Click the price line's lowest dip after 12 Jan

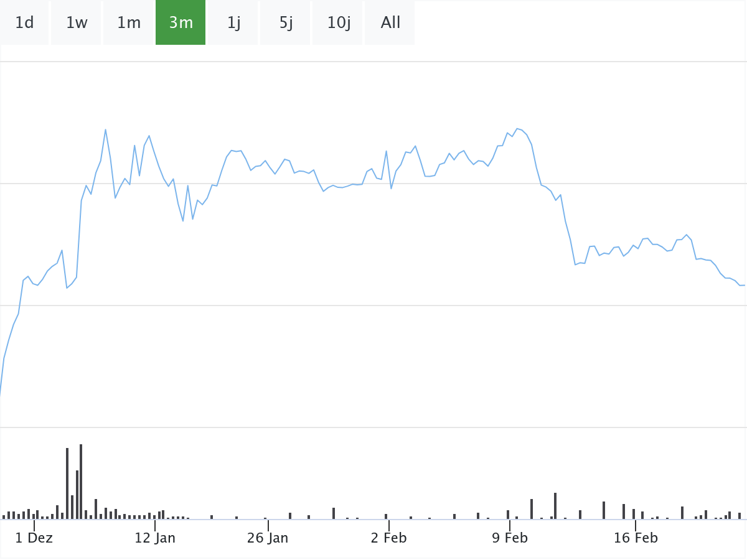(x=183, y=221)
